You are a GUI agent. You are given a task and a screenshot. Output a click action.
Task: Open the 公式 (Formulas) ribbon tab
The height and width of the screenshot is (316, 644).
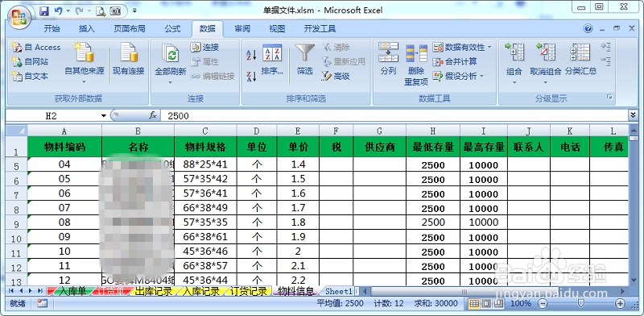pos(172,29)
